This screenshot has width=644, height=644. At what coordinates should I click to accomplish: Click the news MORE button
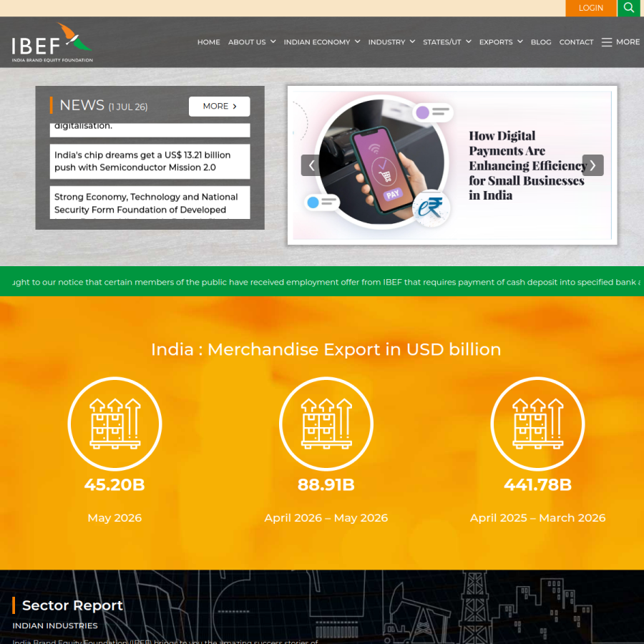click(x=220, y=107)
